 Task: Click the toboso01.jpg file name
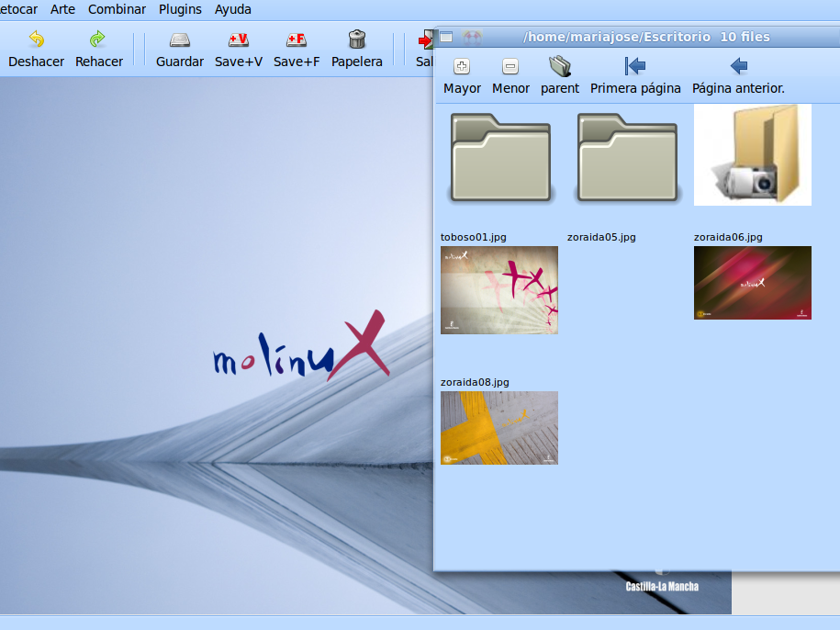tap(473, 237)
